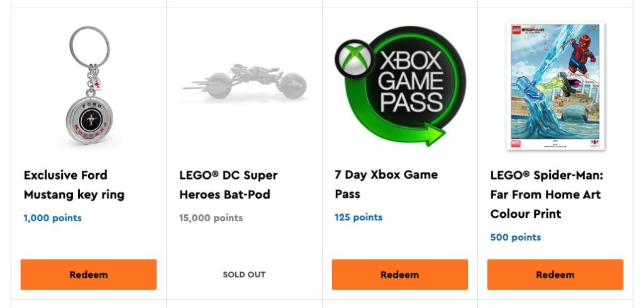
Task: Click the Xbox sphere logo icon
Action: pyautogui.click(x=356, y=60)
